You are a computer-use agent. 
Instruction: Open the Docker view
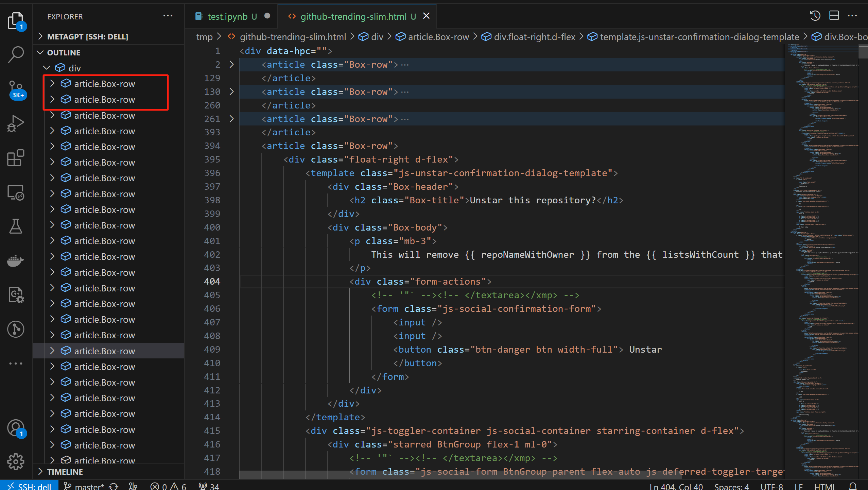click(x=16, y=261)
